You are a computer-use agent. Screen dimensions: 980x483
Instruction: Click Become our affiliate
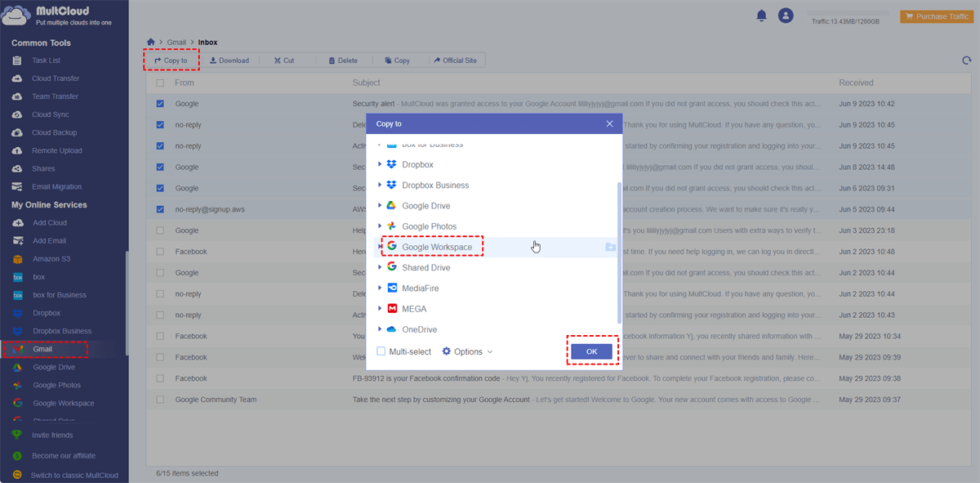tap(64, 456)
